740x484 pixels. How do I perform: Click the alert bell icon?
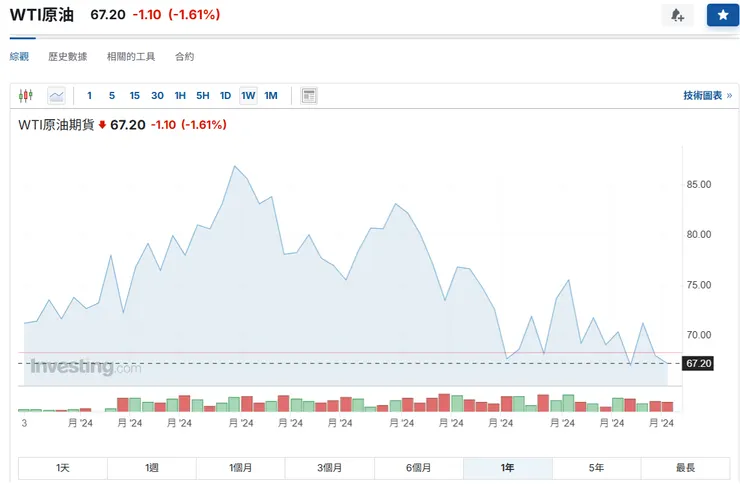677,15
